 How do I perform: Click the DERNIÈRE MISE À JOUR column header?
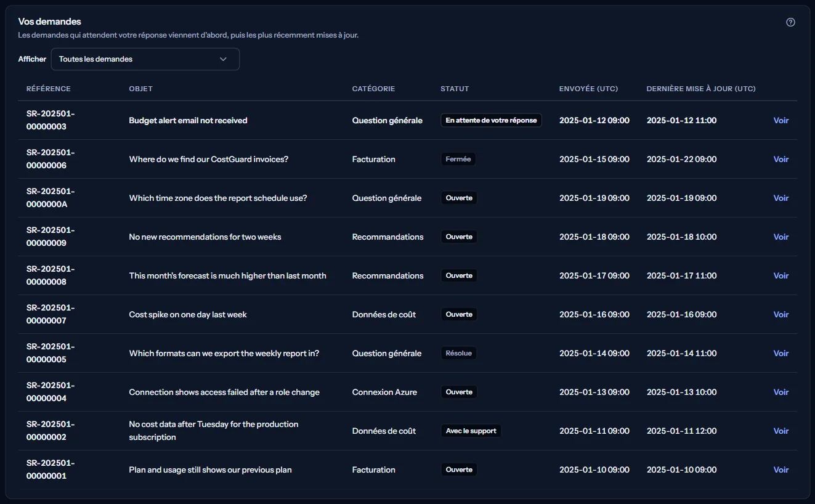701,89
